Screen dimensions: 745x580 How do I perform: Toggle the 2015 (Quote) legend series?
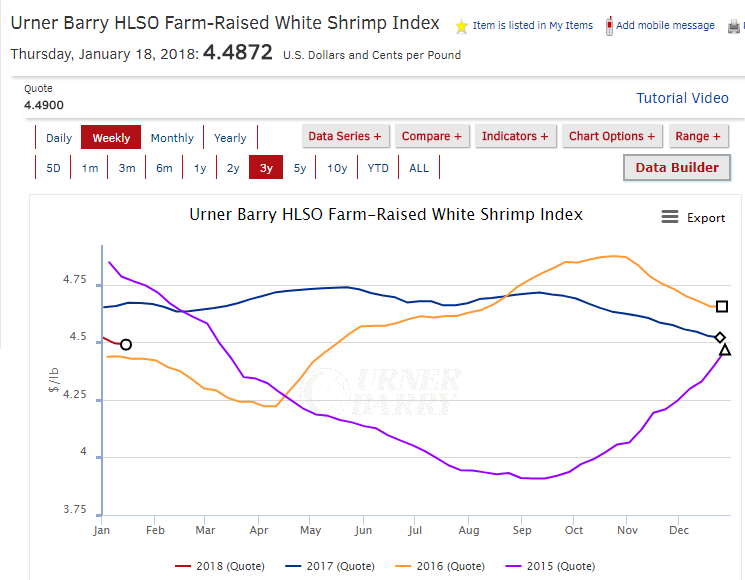[550, 566]
